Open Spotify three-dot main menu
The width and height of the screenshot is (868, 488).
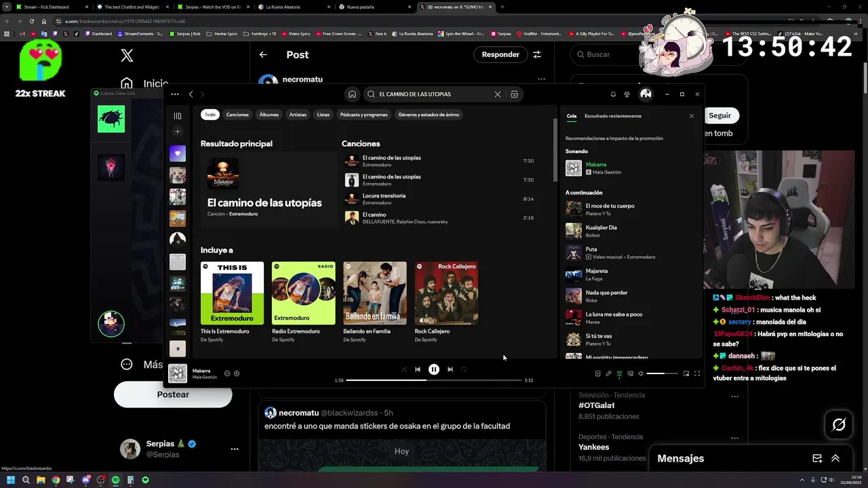(x=175, y=94)
